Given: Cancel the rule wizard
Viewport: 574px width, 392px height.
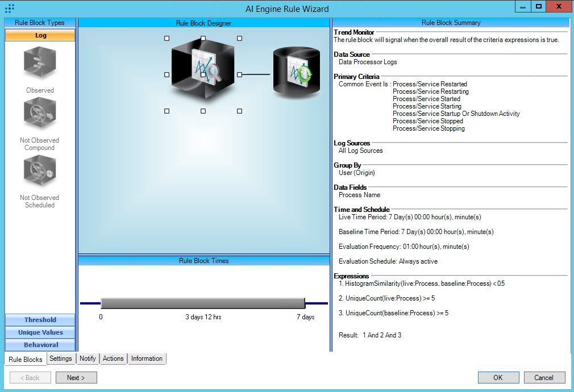Looking at the screenshot, I should [544, 378].
